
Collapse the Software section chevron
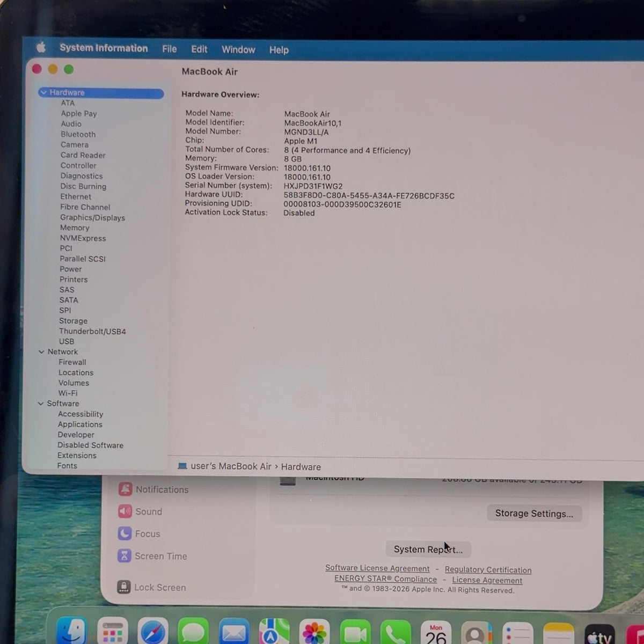(41, 404)
